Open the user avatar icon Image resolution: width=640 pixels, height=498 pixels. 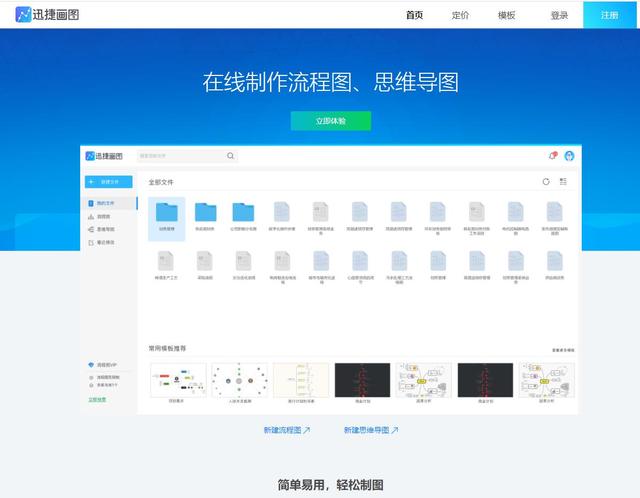point(569,156)
